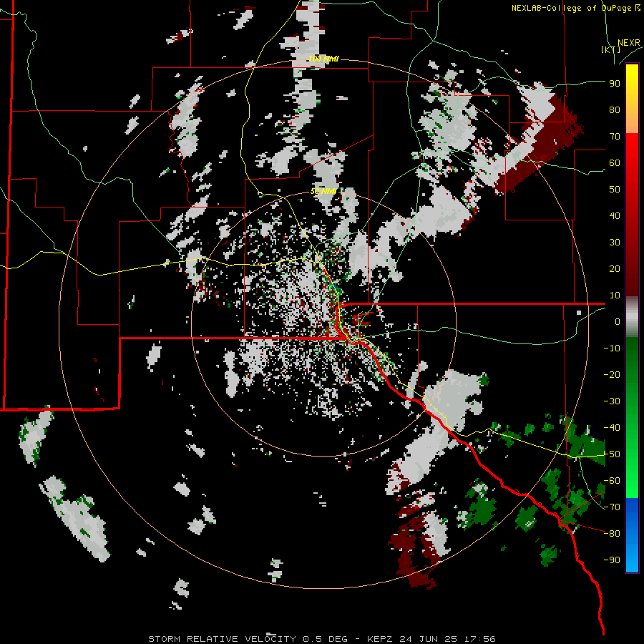Click the NEXR label above the scale
The height and width of the screenshot is (644, 644).
(628, 43)
